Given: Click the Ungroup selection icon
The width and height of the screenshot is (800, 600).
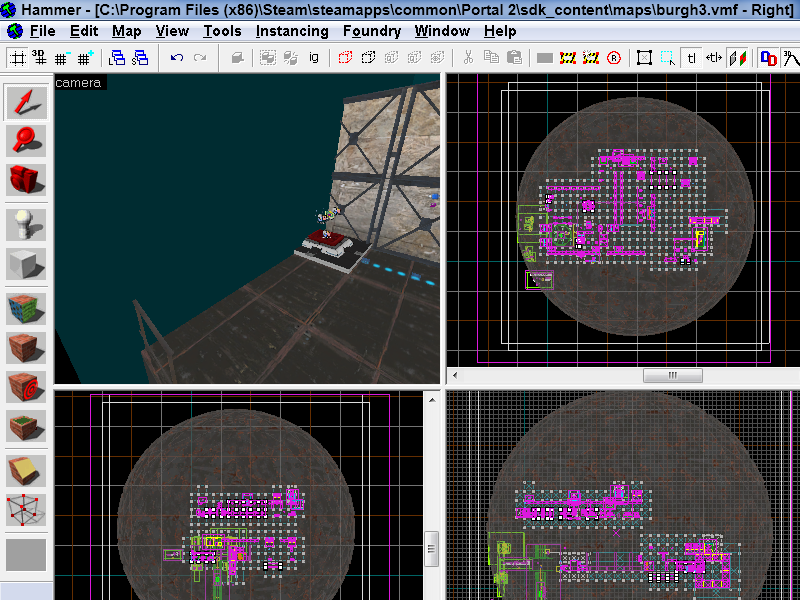Looking at the screenshot, I should tap(291, 58).
